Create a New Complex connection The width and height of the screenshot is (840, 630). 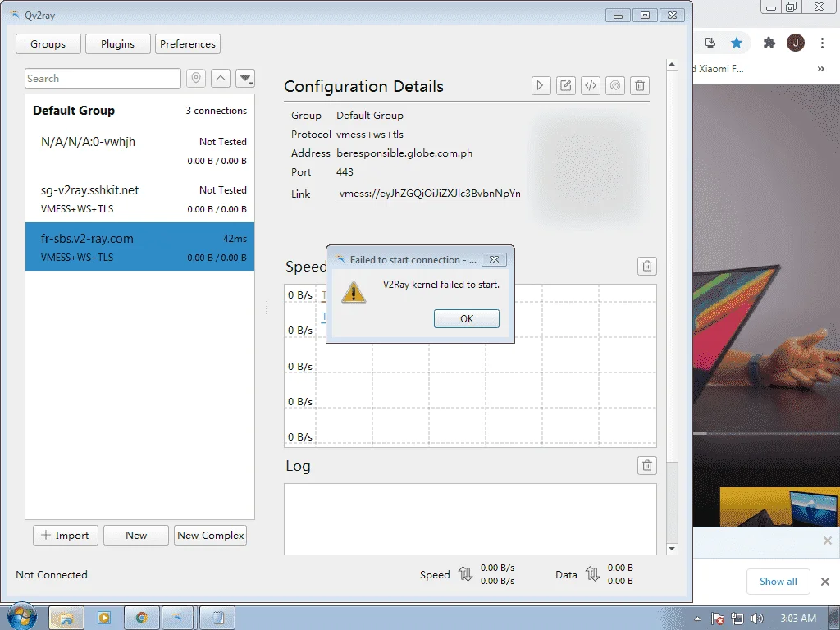[211, 535]
